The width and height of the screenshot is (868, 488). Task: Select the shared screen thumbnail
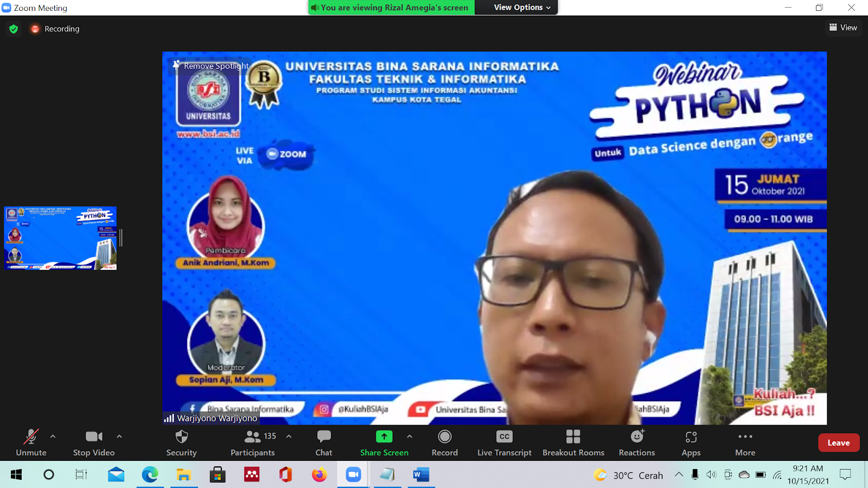pyautogui.click(x=60, y=238)
